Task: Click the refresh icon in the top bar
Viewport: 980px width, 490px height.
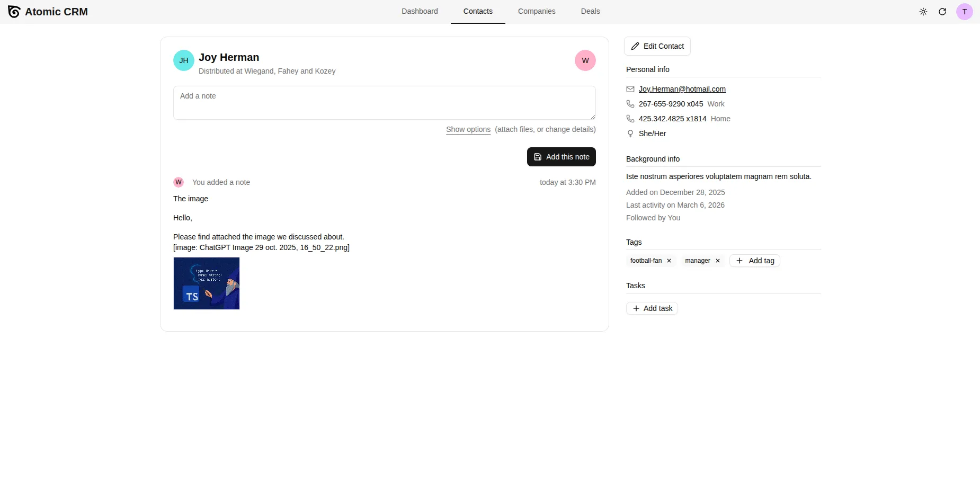Action: [x=942, y=11]
